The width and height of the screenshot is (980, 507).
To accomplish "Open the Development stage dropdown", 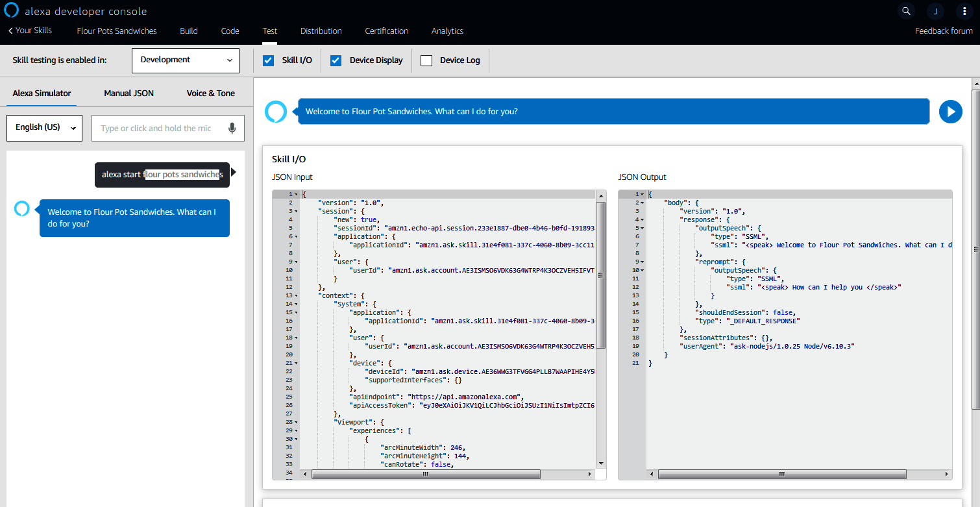I will (185, 60).
